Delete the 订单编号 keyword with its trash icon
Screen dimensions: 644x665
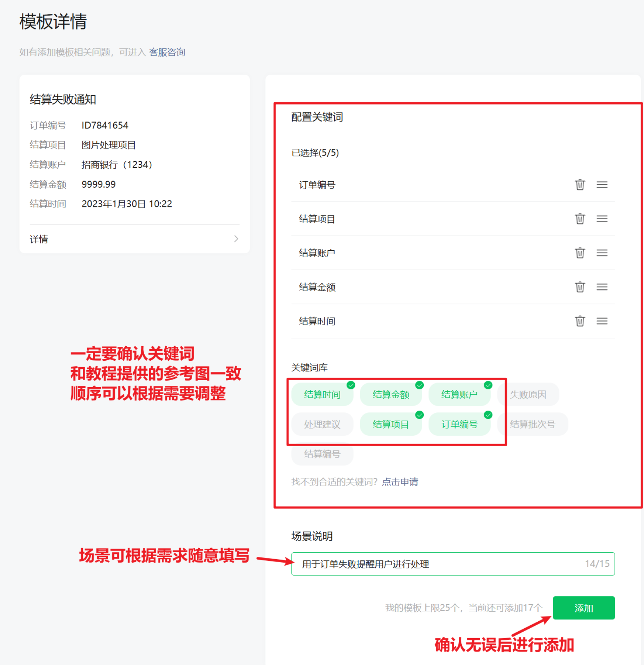coord(580,185)
